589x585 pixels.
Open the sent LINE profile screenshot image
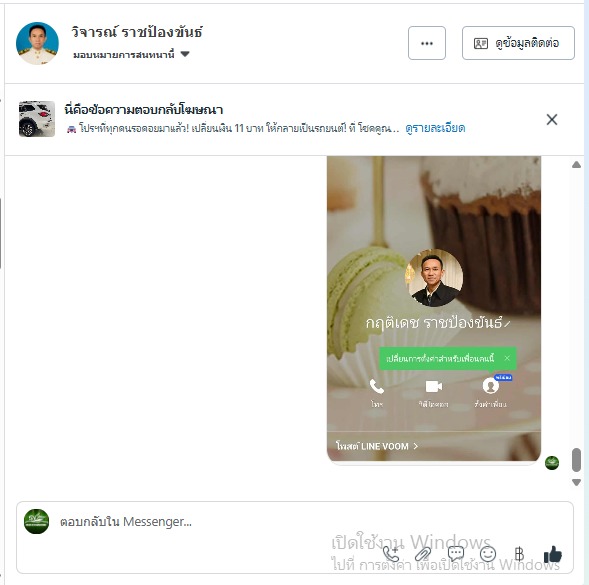(x=434, y=309)
